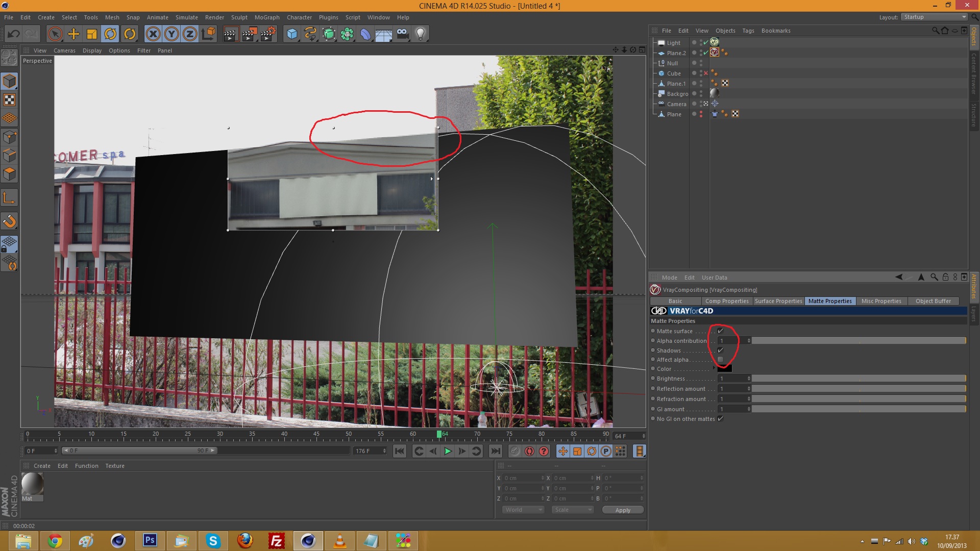Click the Apply button

[622, 510]
